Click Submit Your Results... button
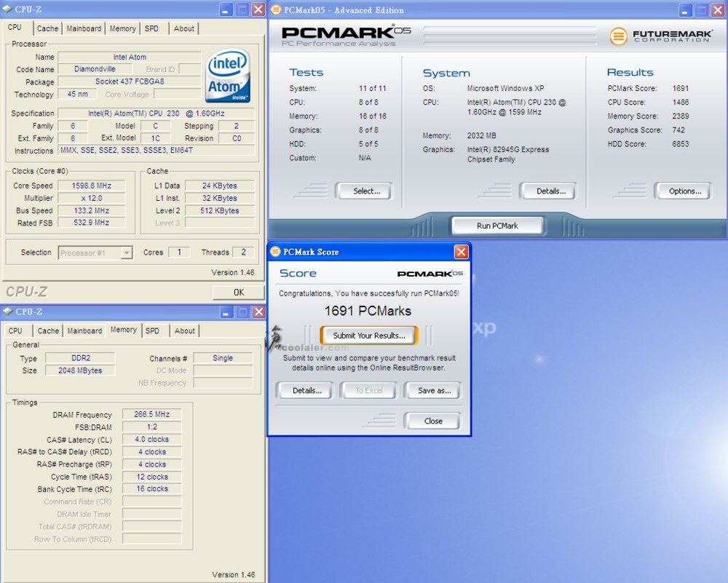Screen dimensions: 728x583 coord(369,336)
